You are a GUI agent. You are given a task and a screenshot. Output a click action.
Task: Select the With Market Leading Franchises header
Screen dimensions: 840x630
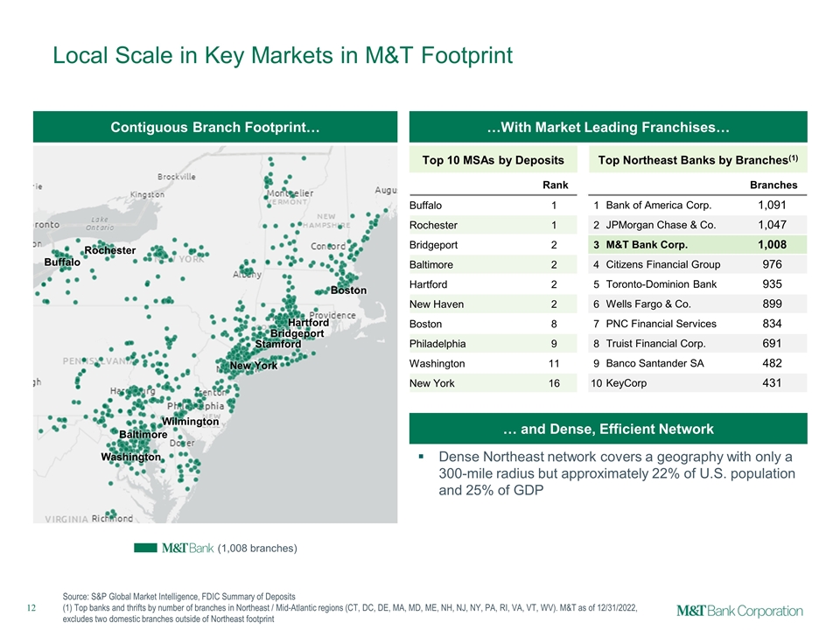point(608,128)
